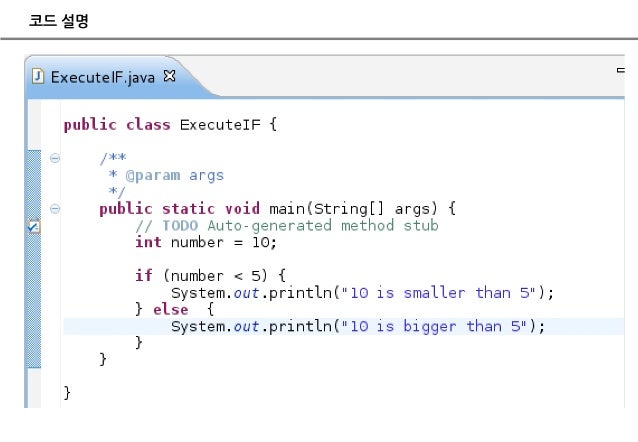This screenshot has width=638, height=442.
Task: Place cursor in 'int number = 10;' line
Action: coord(206,243)
